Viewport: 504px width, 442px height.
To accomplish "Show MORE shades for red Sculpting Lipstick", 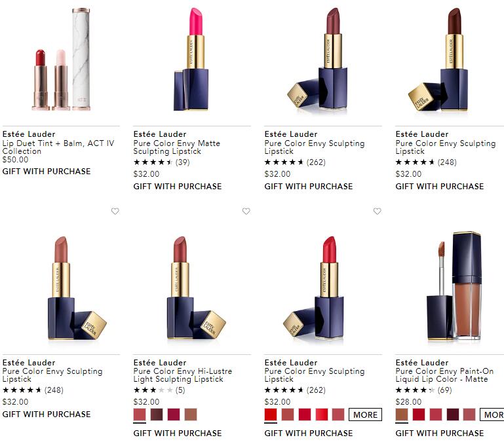I will 366,414.
